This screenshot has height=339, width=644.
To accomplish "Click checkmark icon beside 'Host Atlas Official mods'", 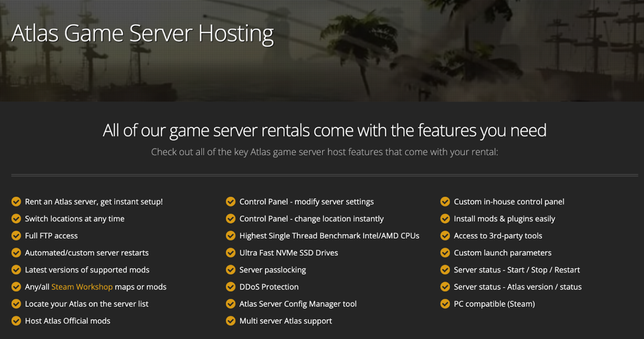I will coord(16,321).
